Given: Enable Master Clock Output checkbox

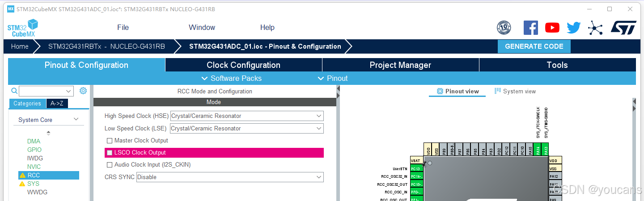Looking at the screenshot, I should click(110, 141).
